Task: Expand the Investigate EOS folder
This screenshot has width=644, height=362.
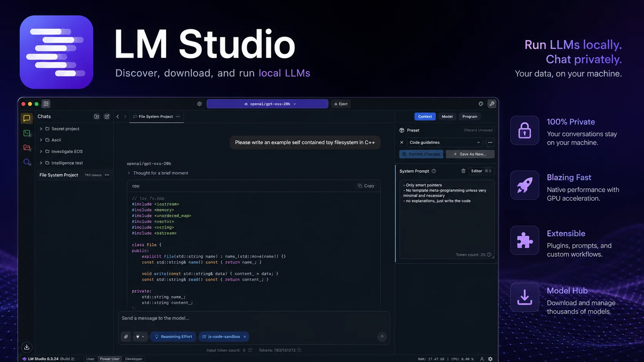Action: (x=41, y=152)
